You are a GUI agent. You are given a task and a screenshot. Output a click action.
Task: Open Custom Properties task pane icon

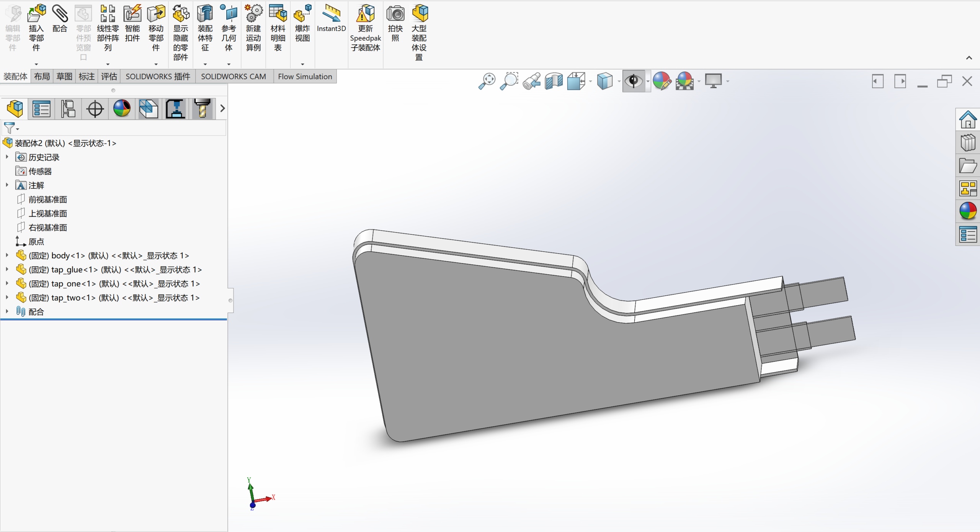pyautogui.click(x=968, y=234)
